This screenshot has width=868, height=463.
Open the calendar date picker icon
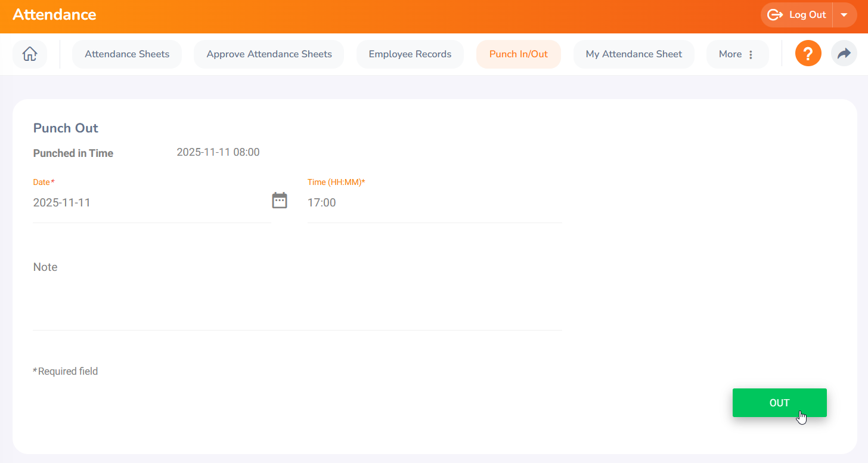[280, 200]
